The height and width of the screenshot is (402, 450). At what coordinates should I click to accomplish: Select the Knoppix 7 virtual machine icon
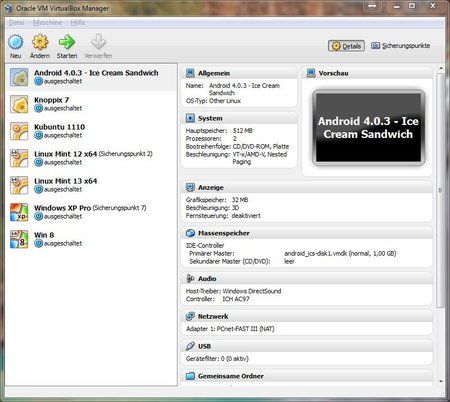point(19,104)
